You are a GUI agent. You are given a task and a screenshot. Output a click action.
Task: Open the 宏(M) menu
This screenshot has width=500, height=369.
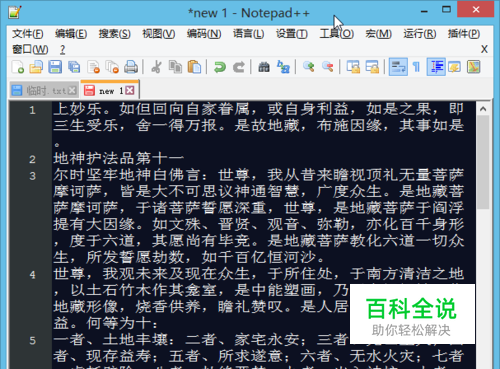point(378,34)
